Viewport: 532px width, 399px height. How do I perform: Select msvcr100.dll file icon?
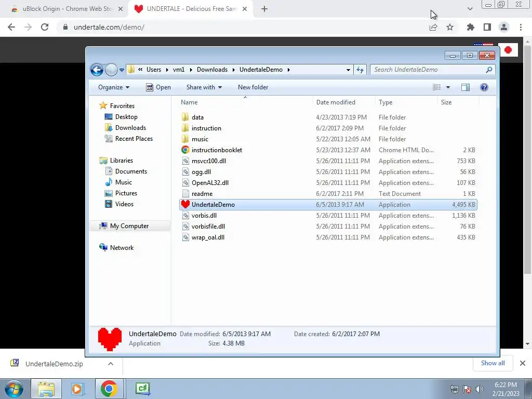tap(185, 161)
